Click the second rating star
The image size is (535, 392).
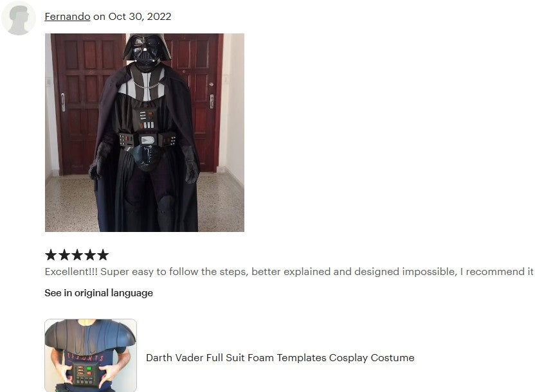[x=64, y=254]
